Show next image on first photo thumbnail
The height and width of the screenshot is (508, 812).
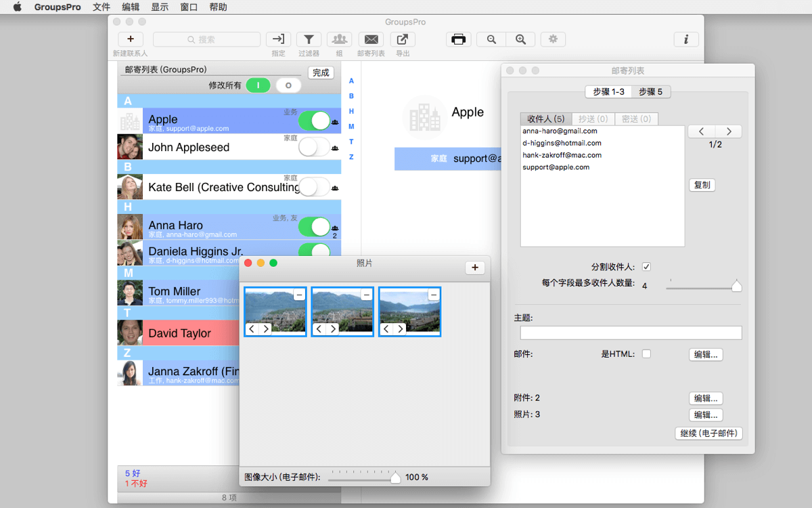click(266, 329)
